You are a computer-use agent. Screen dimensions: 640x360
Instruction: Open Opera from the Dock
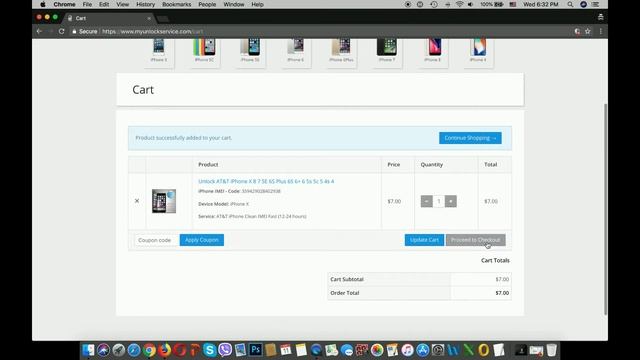point(180,350)
